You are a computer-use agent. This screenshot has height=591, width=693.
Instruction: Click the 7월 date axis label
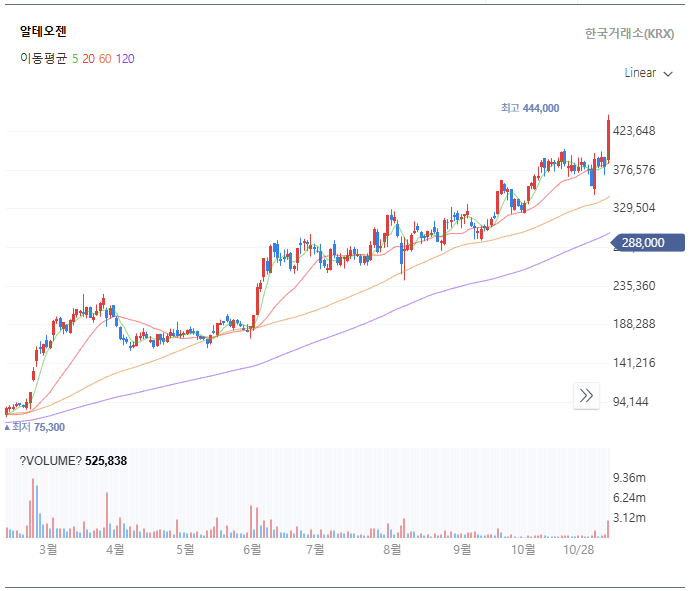click(x=316, y=549)
